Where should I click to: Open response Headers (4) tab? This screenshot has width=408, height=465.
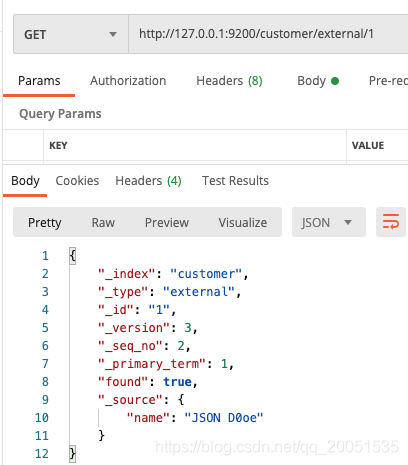pos(148,181)
